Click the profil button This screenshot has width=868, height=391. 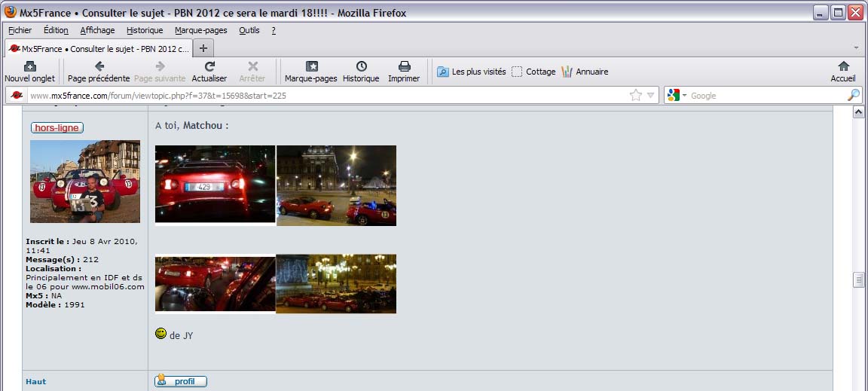[x=181, y=382]
